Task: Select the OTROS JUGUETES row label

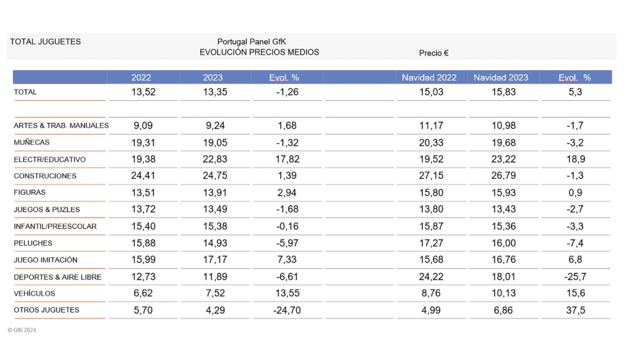Action: [46, 310]
